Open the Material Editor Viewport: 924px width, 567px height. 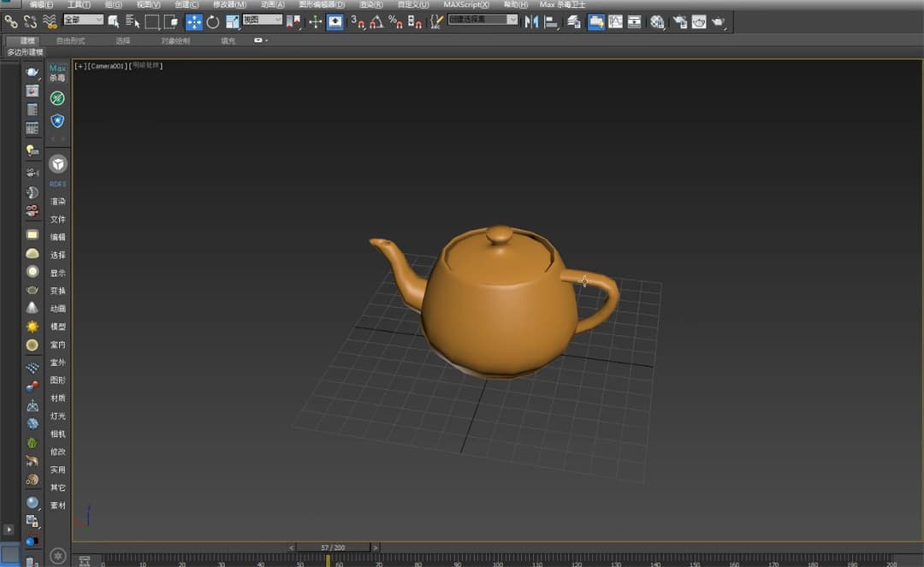point(657,22)
